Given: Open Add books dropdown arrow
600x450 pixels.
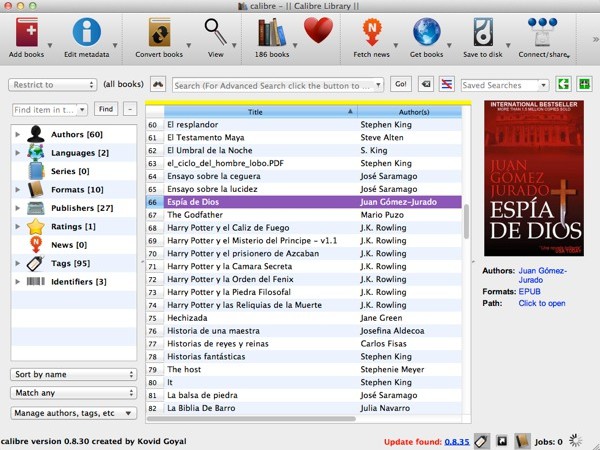Looking at the screenshot, I should point(50,45).
